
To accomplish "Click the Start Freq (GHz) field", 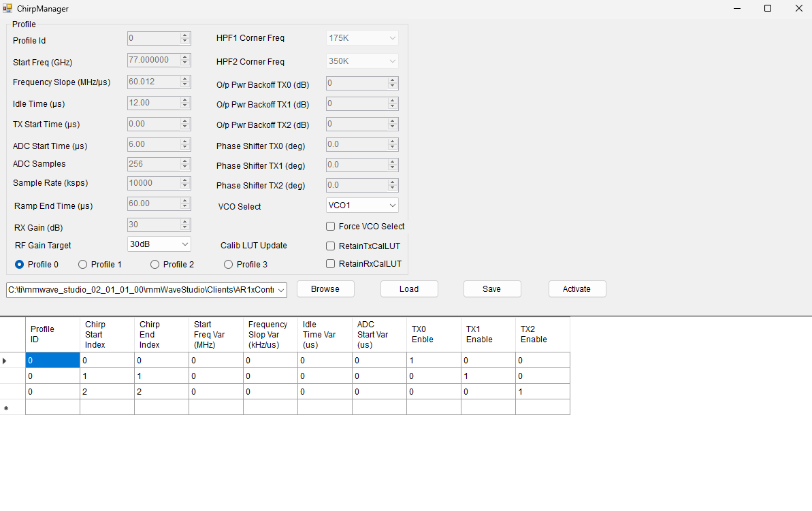I will [x=159, y=60].
